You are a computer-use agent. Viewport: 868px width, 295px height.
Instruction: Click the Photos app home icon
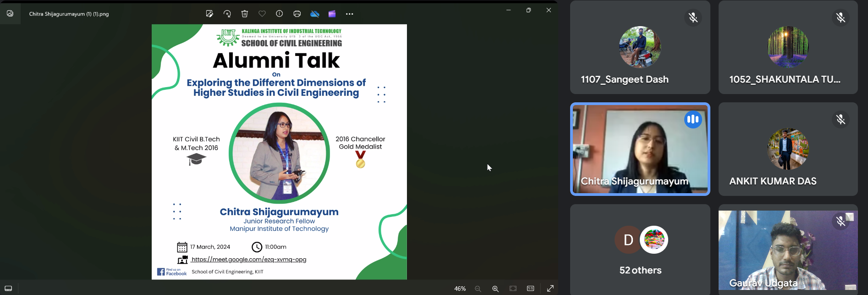point(10,14)
